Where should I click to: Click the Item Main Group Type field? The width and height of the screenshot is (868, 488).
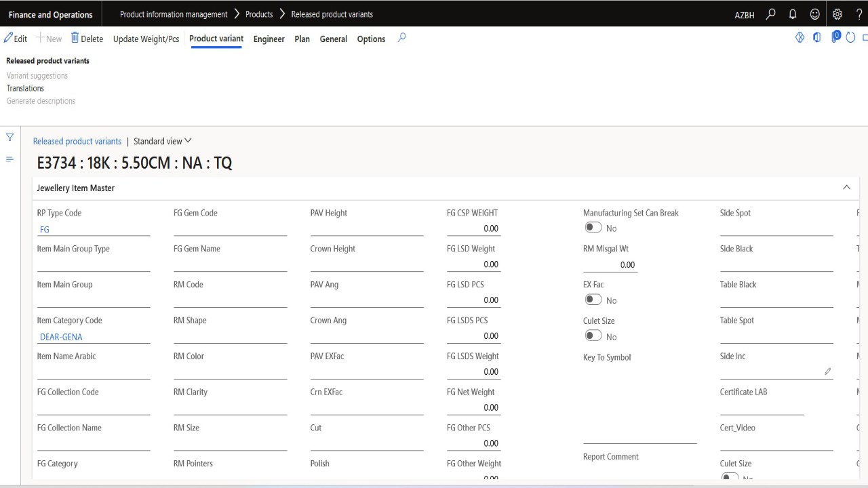94,265
